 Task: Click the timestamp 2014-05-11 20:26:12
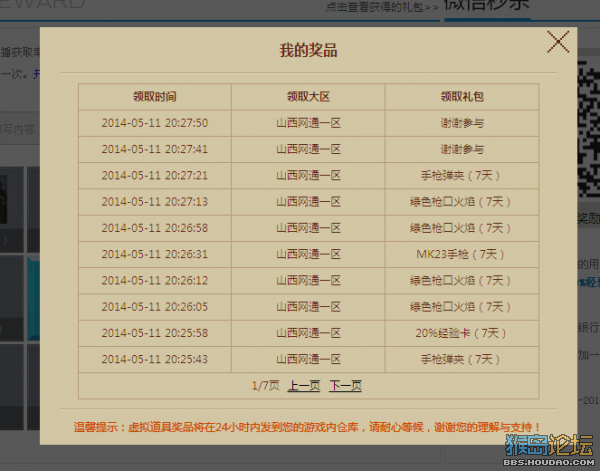155,280
